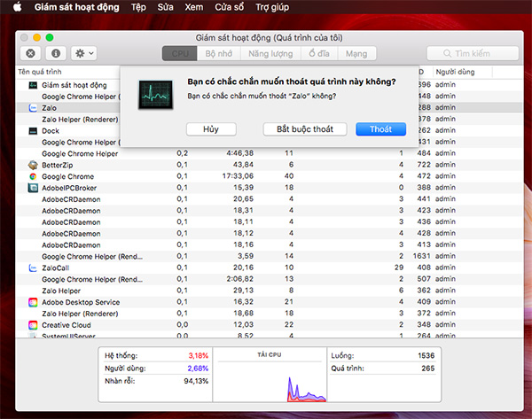Open the gear actions dropdown
532x419 pixels.
pos(84,53)
